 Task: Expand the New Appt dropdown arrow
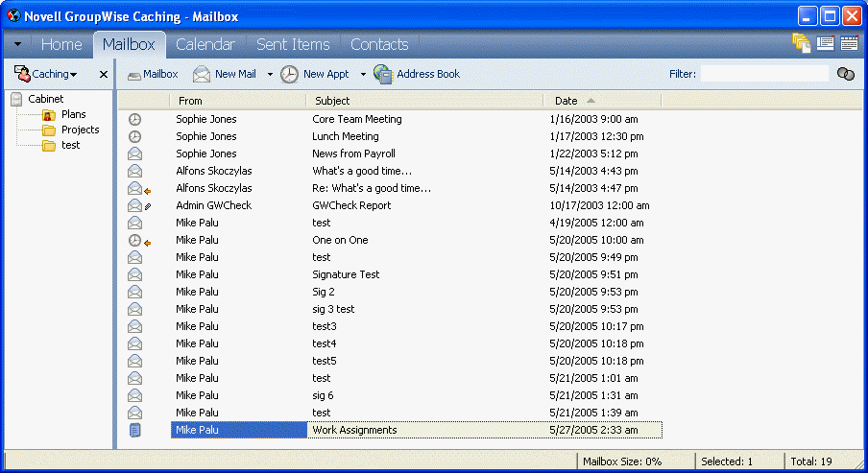tap(363, 74)
